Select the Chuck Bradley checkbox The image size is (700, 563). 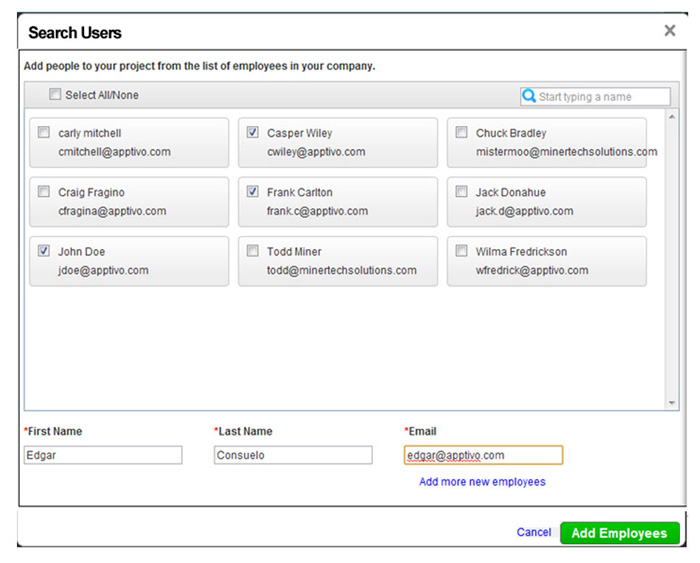(x=461, y=132)
